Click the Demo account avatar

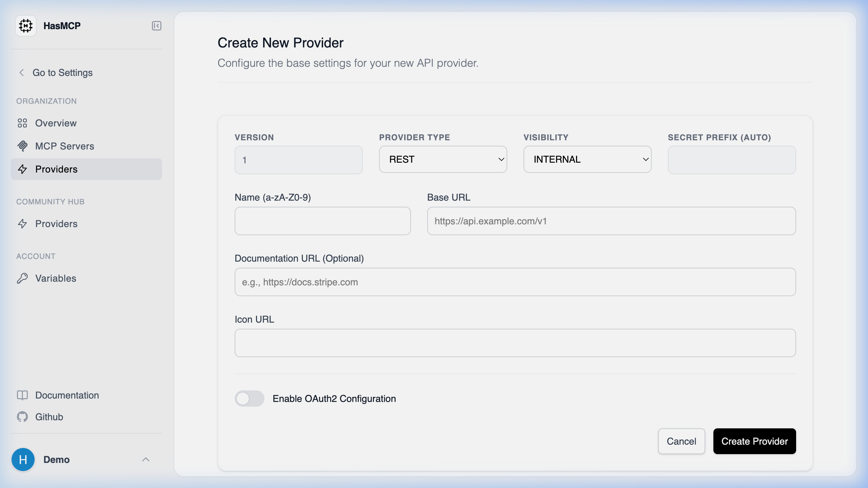[x=23, y=460]
